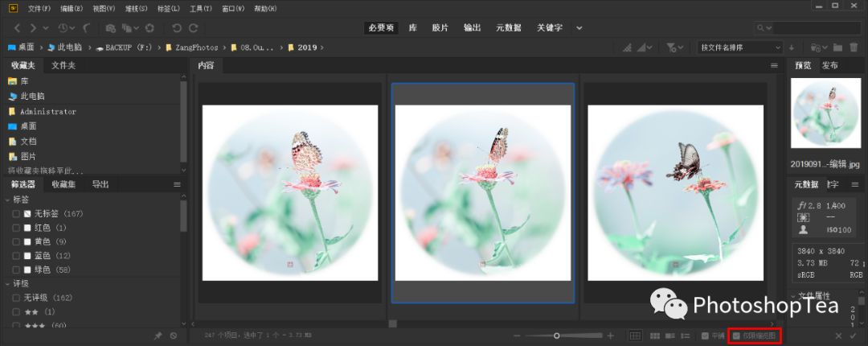Select the 库 workspace
The height and width of the screenshot is (346, 868).
point(413,27)
